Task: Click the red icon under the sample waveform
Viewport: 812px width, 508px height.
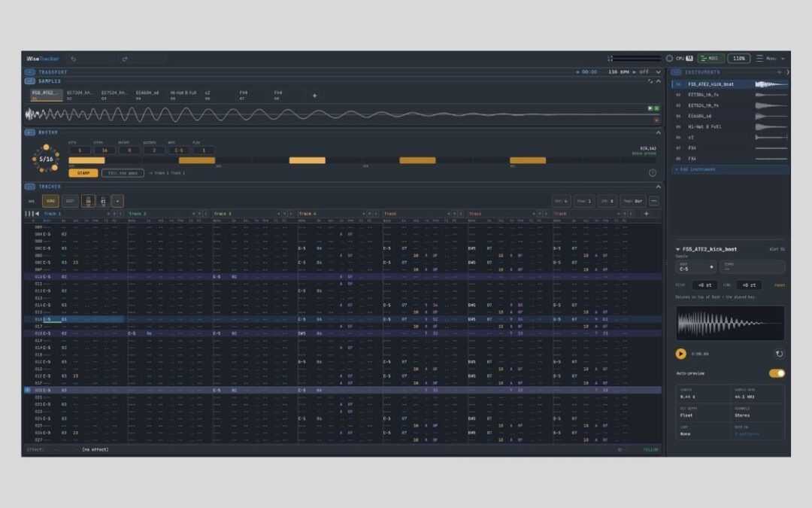Action: 656,120
